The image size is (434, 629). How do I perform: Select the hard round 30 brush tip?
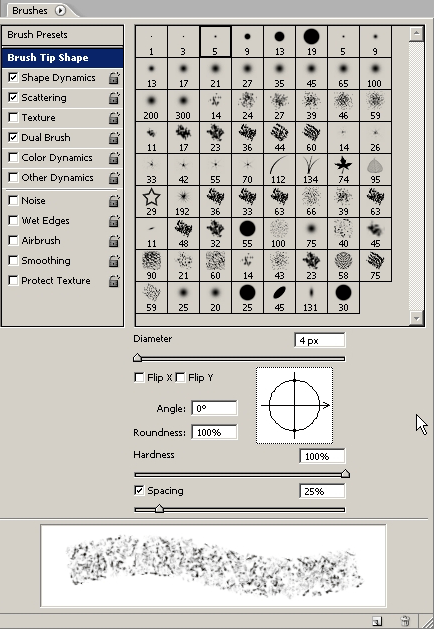[343, 298]
